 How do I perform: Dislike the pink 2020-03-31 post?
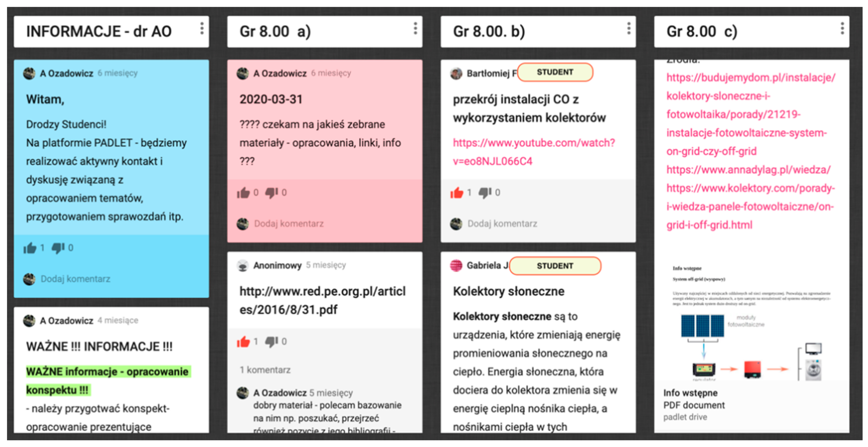pos(271,193)
